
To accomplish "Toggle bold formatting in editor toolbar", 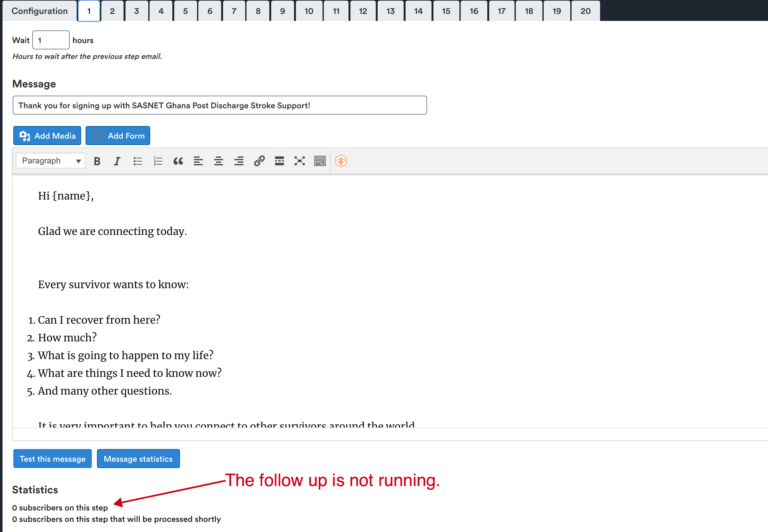I will coord(97,161).
